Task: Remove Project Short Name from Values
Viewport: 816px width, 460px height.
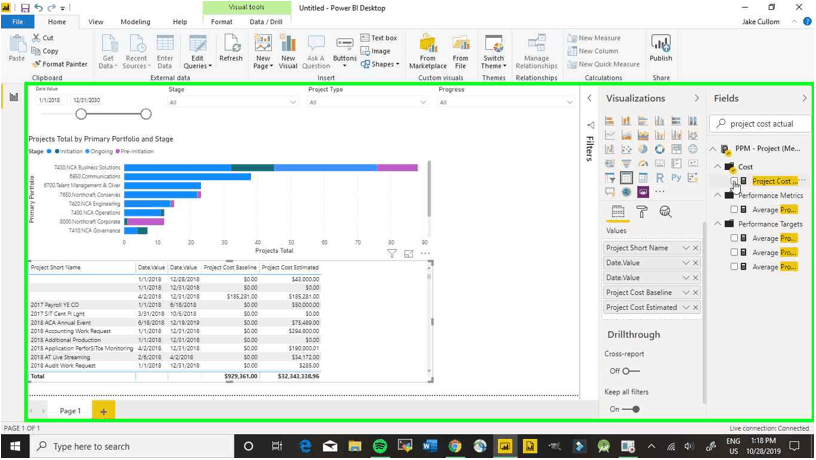Action: coord(696,248)
